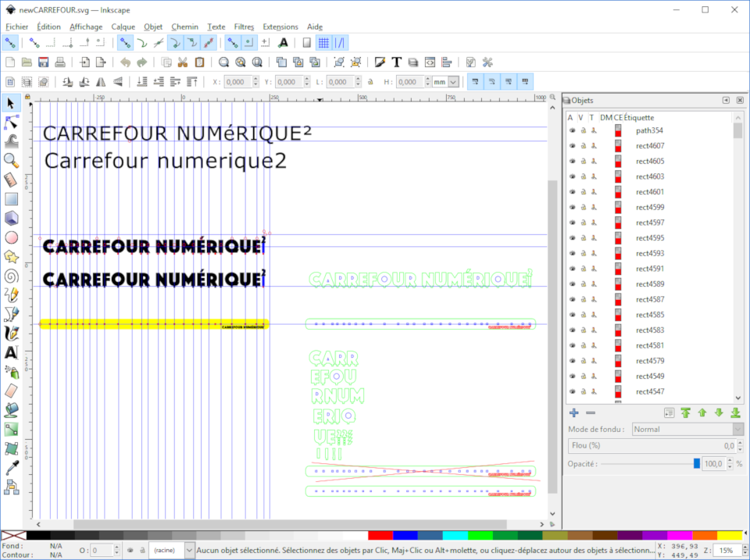This screenshot has width=750, height=560.
Task: Open the mm units dropdown
Action: tap(445, 82)
